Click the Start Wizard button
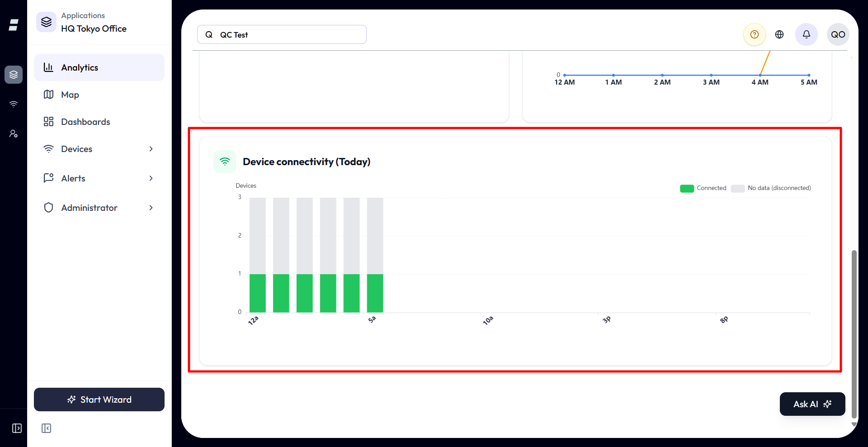 coord(99,399)
